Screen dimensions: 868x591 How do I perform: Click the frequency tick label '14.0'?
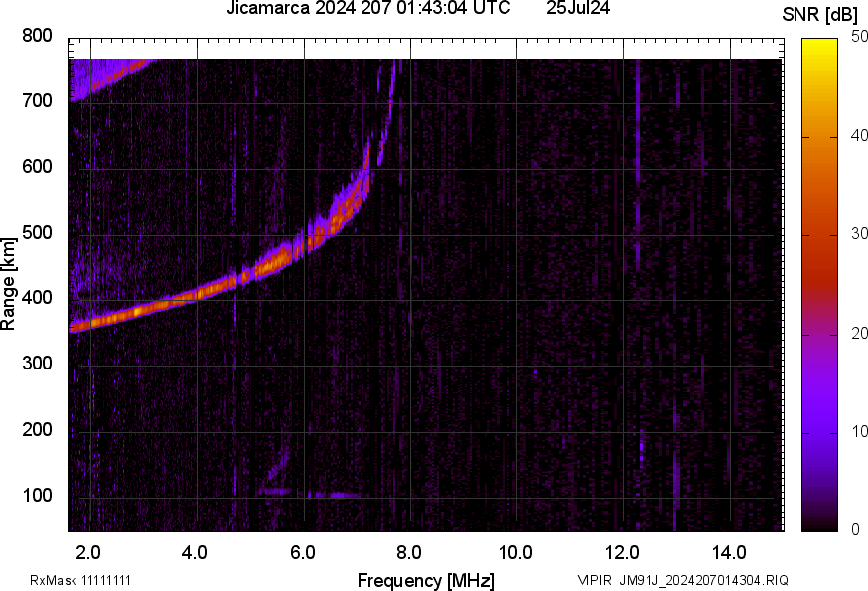(x=729, y=553)
